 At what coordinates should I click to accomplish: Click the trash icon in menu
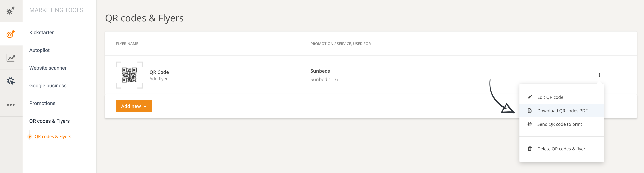coord(530,149)
